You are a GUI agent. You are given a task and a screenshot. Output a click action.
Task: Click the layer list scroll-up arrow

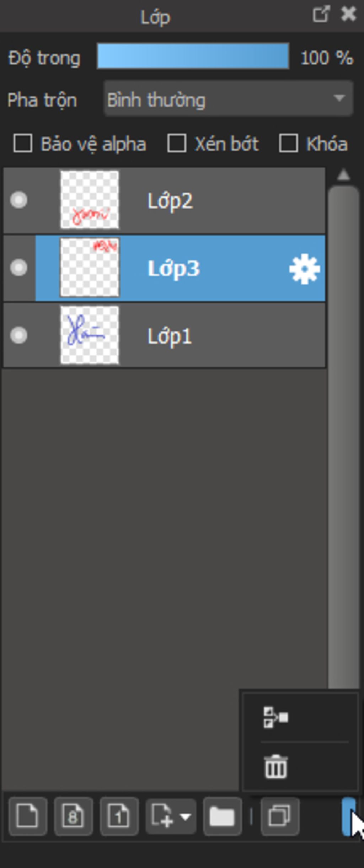tap(343, 175)
